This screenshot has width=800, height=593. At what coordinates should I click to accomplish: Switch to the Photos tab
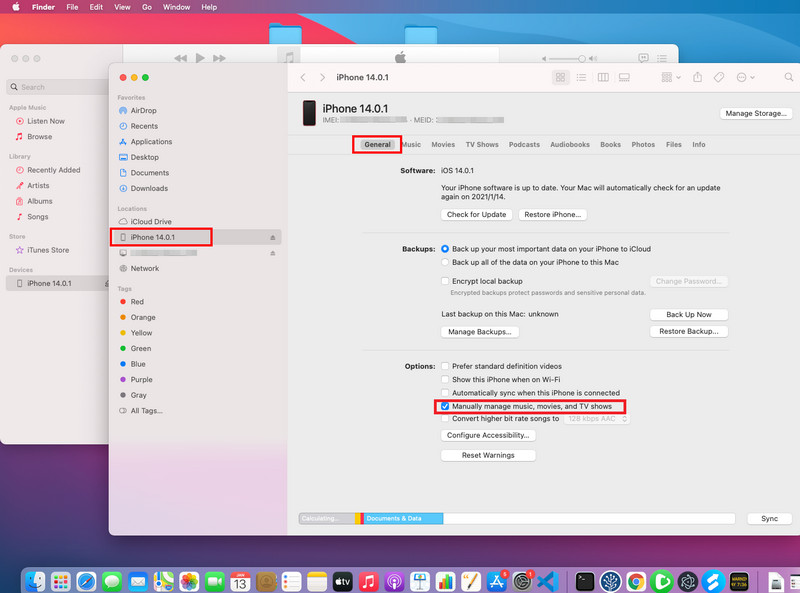[643, 145]
